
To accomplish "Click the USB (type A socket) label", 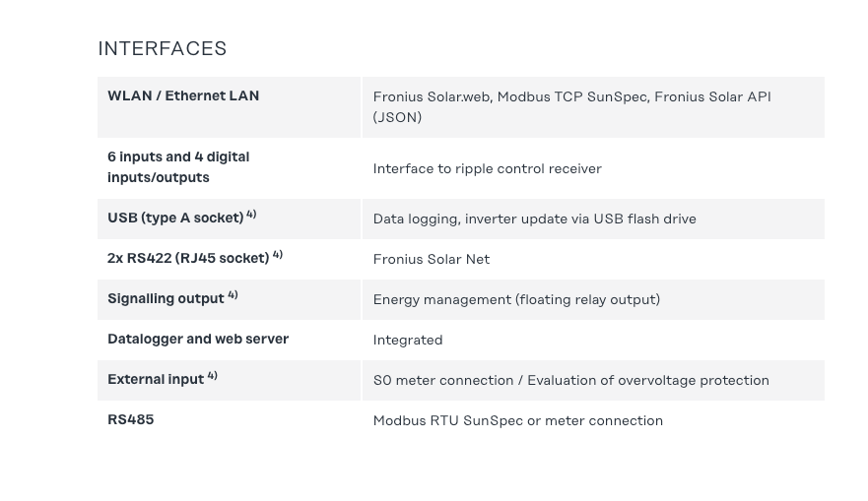I will [x=175, y=218].
